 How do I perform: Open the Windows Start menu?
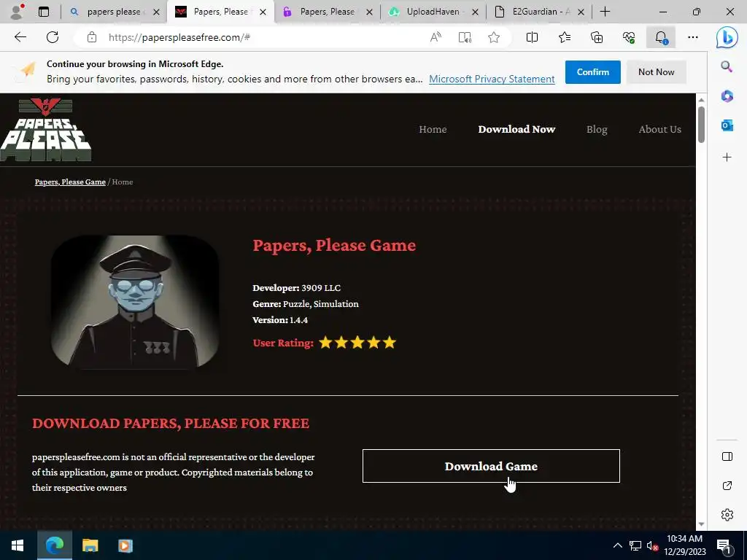[x=18, y=545]
